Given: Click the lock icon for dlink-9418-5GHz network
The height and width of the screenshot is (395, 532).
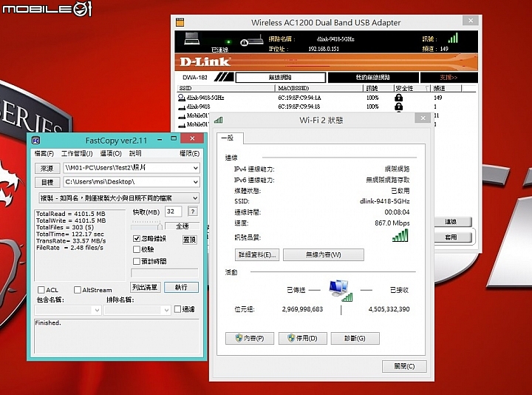Looking at the screenshot, I should point(399,98).
